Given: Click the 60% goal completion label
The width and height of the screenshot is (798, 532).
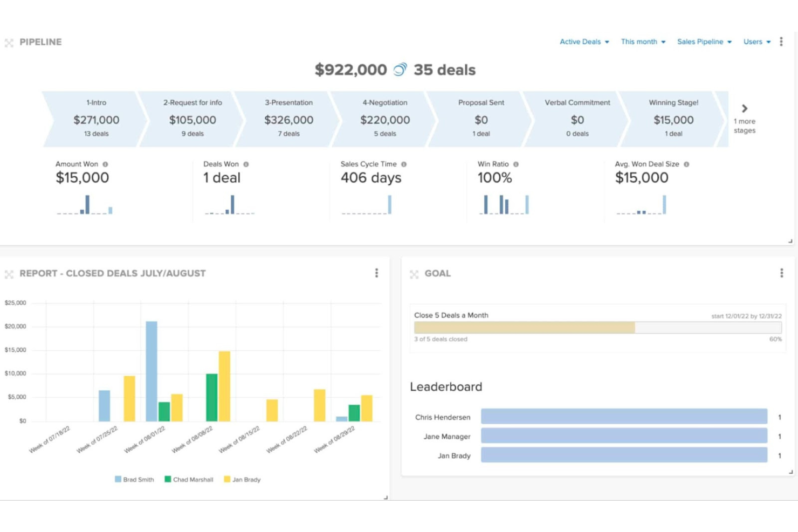Looking at the screenshot, I should point(775,339).
